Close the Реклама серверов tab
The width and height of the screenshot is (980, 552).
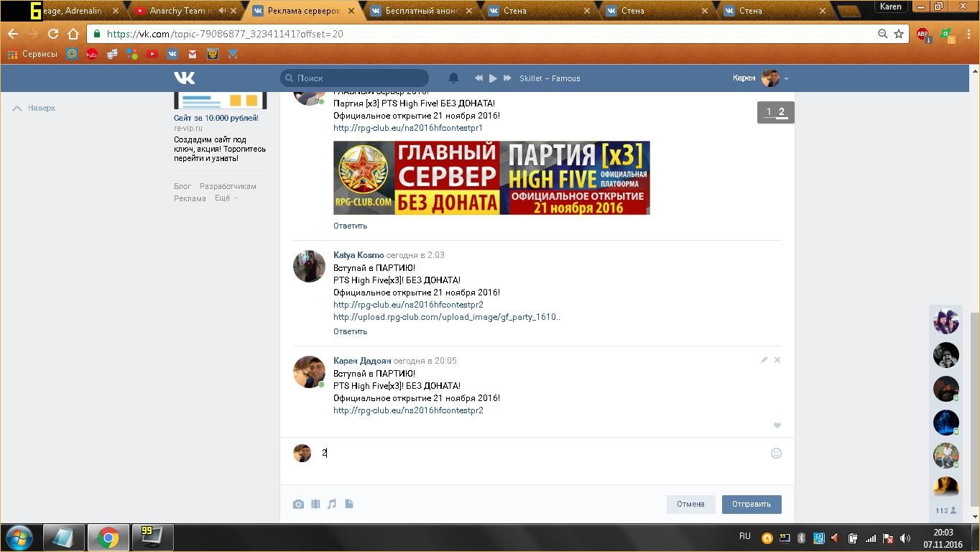coord(351,11)
